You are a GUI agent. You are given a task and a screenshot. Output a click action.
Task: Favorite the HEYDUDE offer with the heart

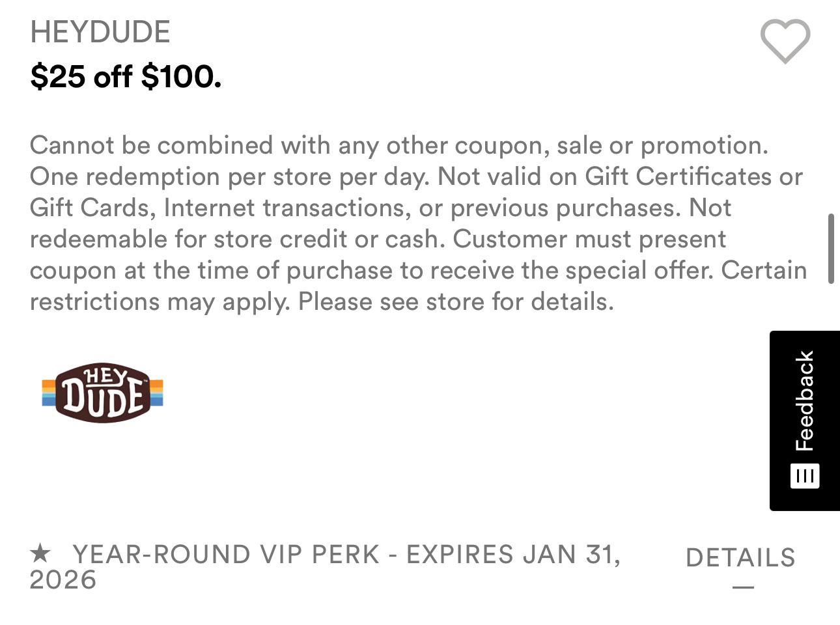[x=785, y=41]
